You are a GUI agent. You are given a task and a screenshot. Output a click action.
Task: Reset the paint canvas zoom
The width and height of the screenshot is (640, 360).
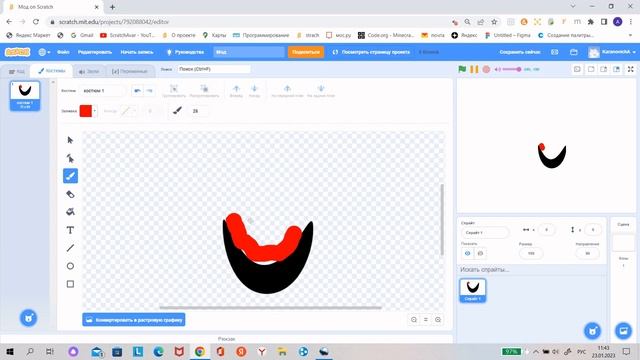click(426, 320)
